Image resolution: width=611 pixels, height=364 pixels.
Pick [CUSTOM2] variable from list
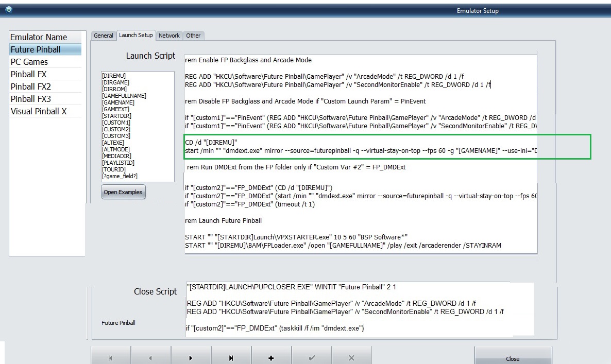tap(116, 129)
